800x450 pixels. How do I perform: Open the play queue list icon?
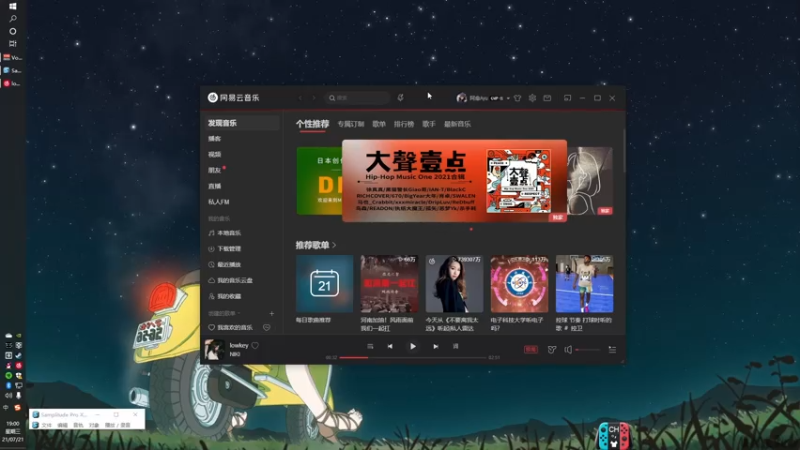coord(612,349)
